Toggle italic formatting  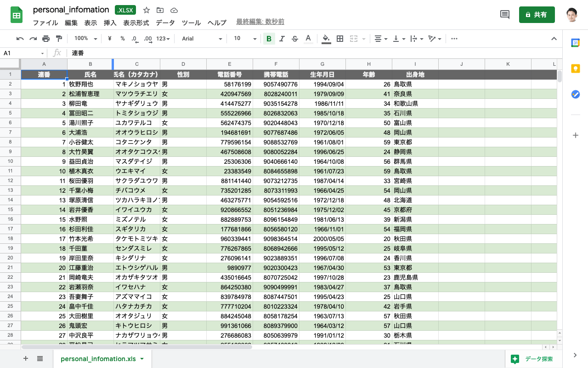(x=282, y=39)
